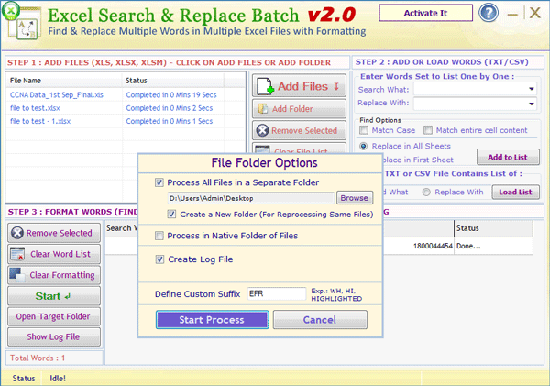The image size is (550, 386).
Task: Close the application with X
Action: click(535, 13)
